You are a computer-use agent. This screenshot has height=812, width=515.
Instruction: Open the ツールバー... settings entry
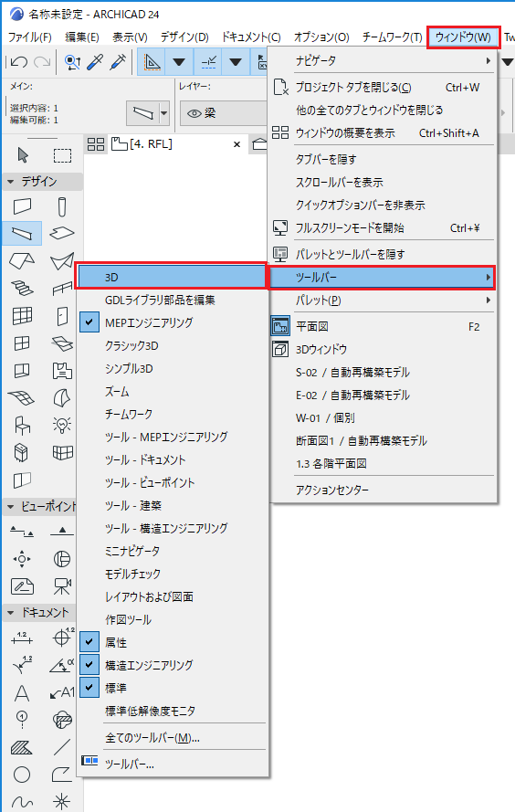tap(173, 764)
